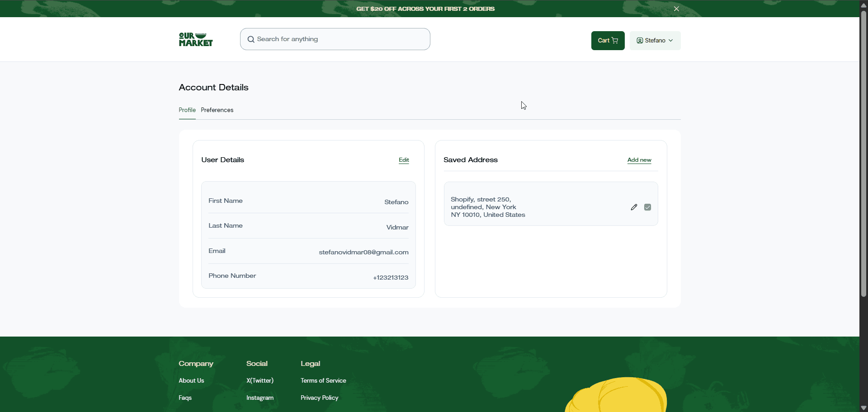The width and height of the screenshot is (868, 412).
Task: Click the scrollbar up arrow
Action: 863,5
